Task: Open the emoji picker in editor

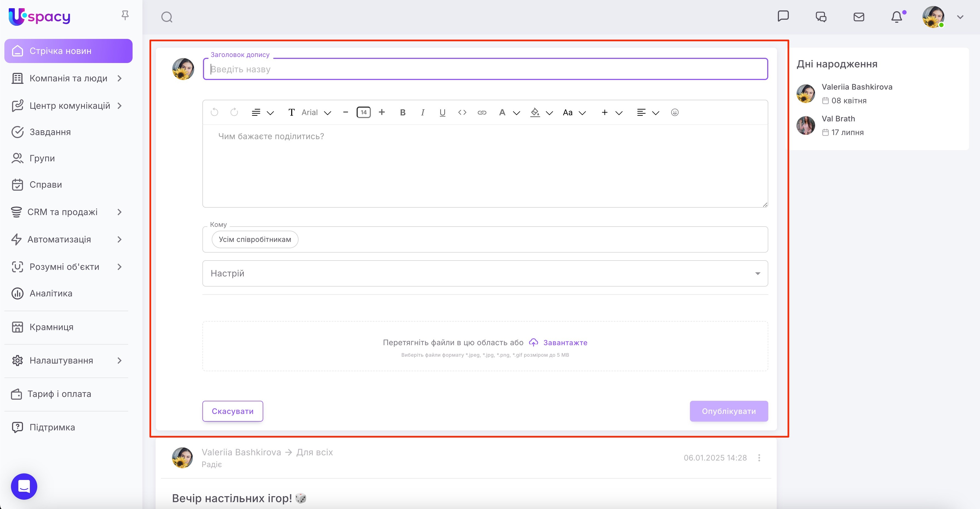Action: coord(675,112)
